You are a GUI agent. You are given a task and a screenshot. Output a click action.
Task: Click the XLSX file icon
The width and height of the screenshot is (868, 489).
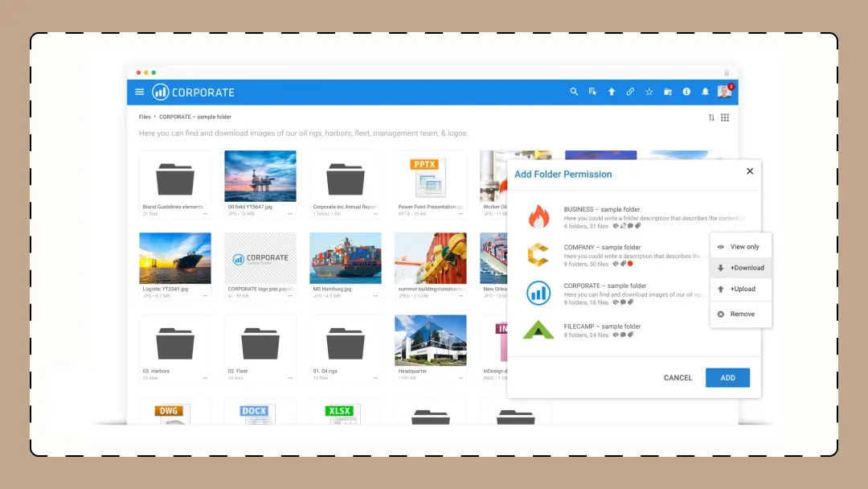click(x=342, y=413)
